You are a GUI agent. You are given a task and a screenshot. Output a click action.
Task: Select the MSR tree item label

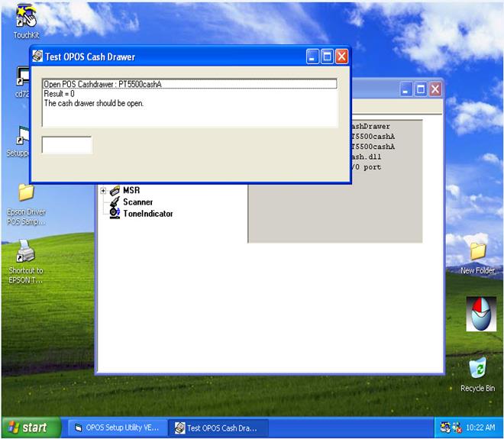pyautogui.click(x=131, y=190)
